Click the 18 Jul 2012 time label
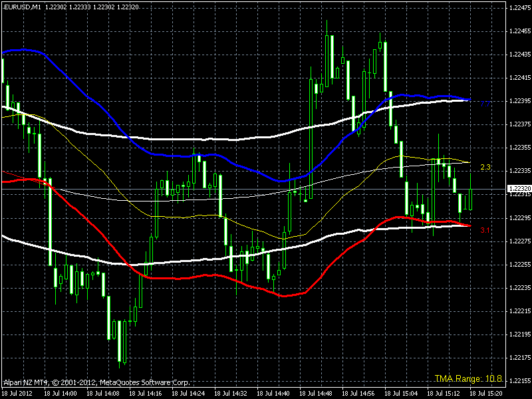This screenshot has width=532, height=399. click(x=18, y=394)
